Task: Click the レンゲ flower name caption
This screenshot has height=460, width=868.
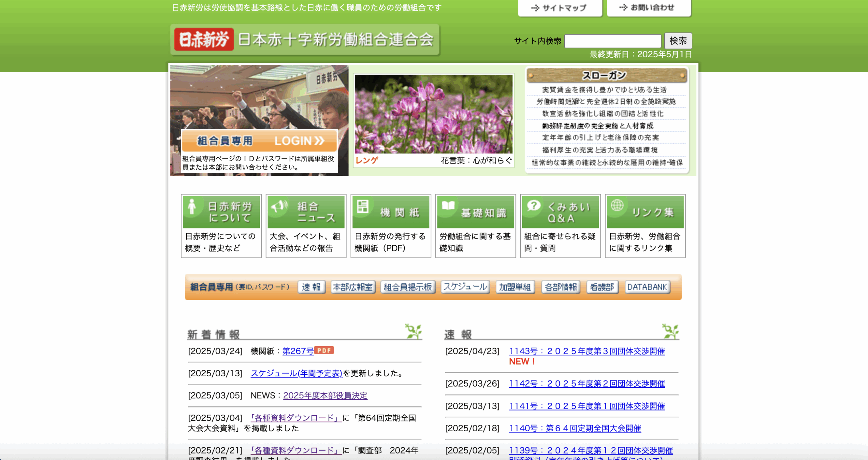Action: coord(367,161)
